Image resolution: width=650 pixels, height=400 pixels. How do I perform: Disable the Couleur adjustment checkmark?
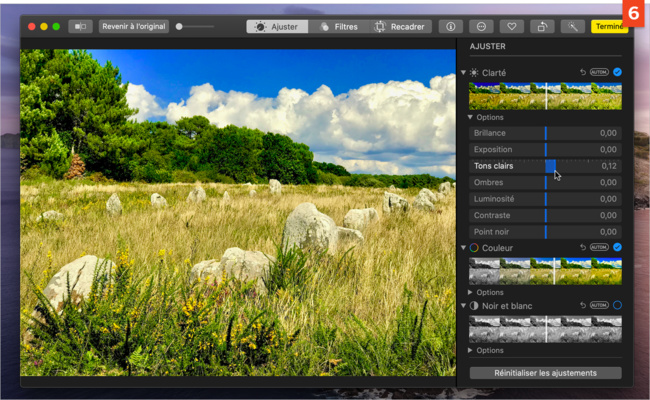(x=617, y=247)
